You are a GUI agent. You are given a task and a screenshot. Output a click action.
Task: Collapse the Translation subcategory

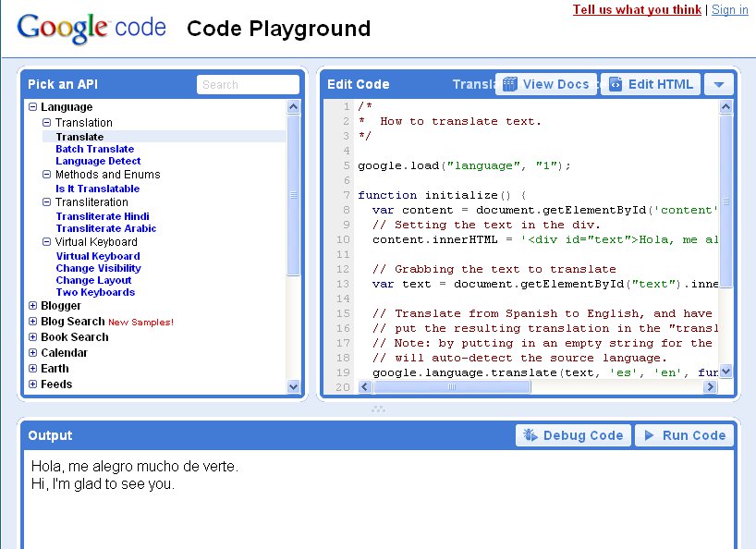(x=47, y=122)
